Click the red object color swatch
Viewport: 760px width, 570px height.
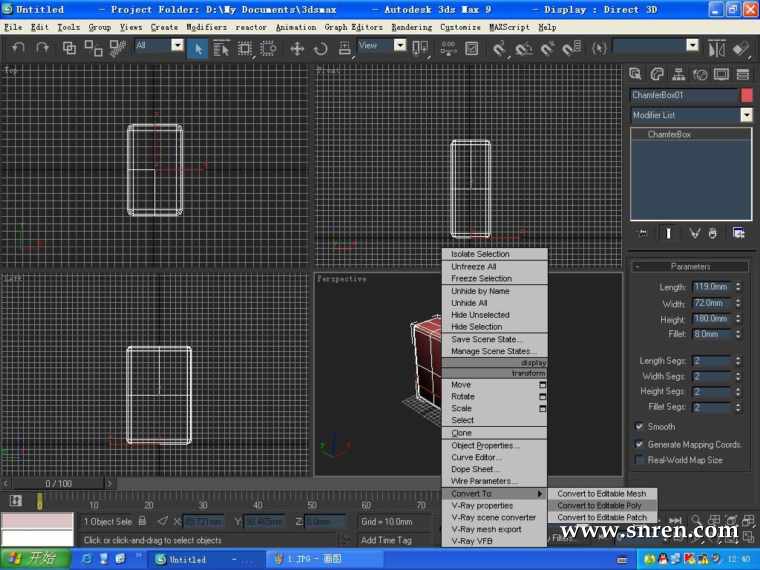click(x=746, y=95)
